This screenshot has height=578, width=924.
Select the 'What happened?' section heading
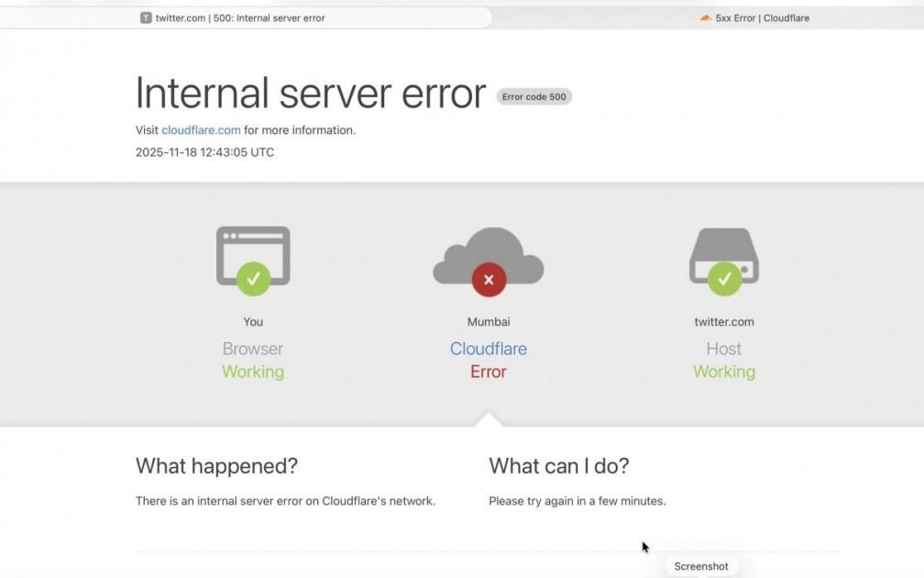(x=216, y=466)
